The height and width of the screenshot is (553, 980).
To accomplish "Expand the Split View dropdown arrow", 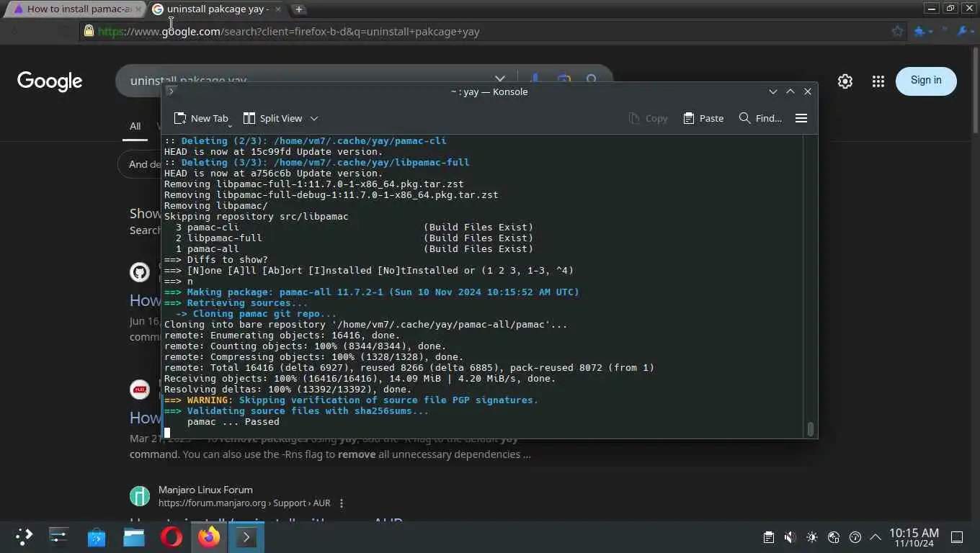I will (x=314, y=118).
